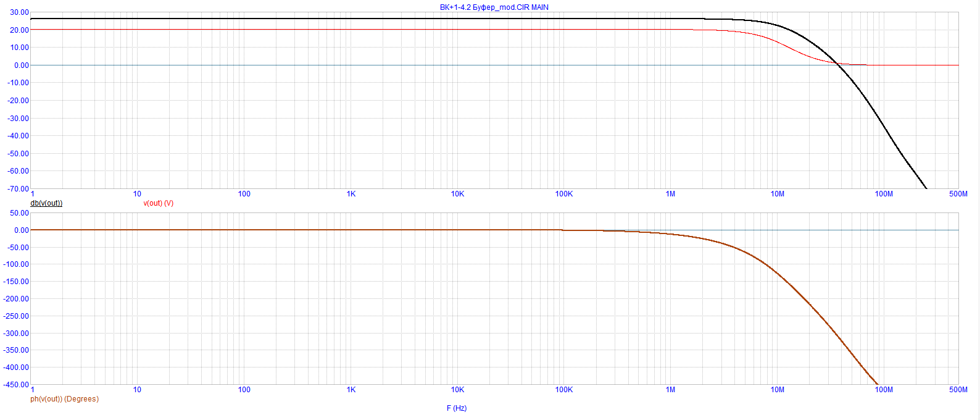Viewport: 980px width, 420px height.
Task: Select the db(v(out)) curve label
Action: click(46, 203)
